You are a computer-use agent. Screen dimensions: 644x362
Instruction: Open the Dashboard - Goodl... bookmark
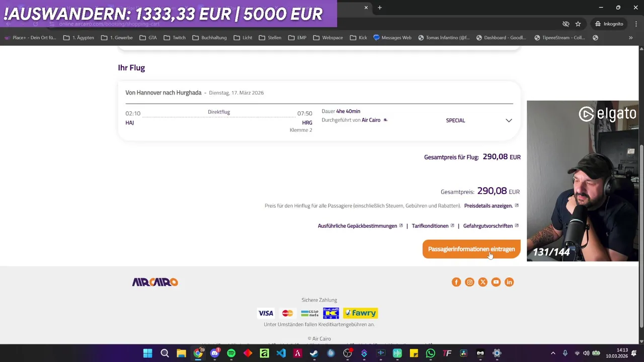[x=501, y=38]
